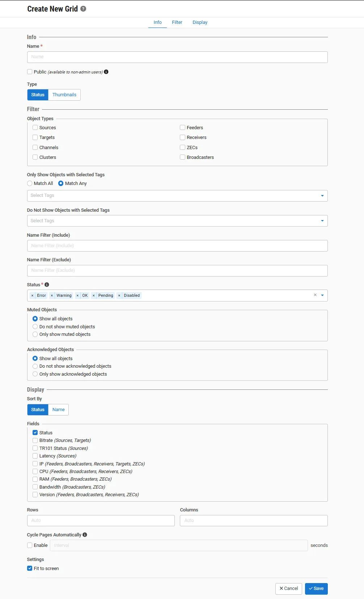
Task: Enable the Sources object type checkbox
Action: 35,127
